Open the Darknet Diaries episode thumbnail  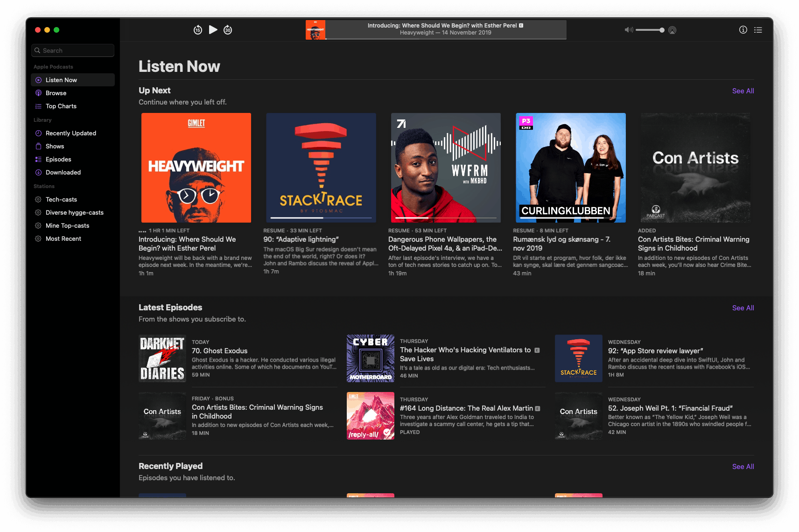pyautogui.click(x=162, y=358)
